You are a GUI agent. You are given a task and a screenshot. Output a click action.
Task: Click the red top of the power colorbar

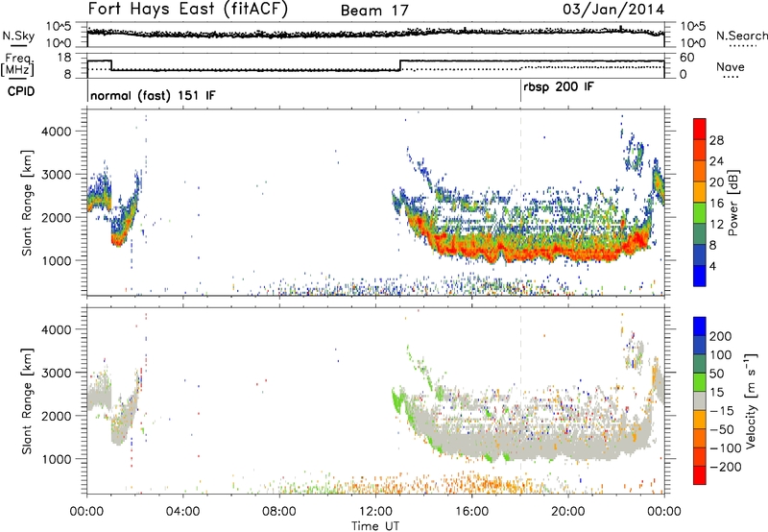click(700, 129)
